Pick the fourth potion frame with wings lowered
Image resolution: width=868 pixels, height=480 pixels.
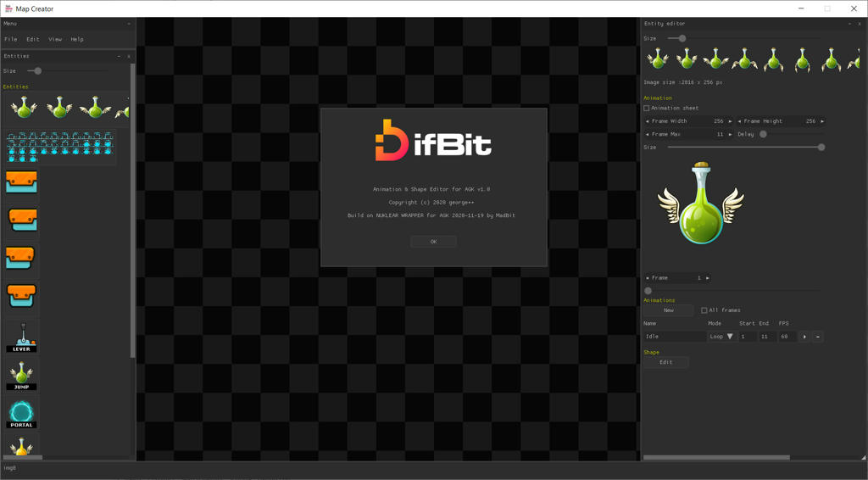[x=744, y=59]
